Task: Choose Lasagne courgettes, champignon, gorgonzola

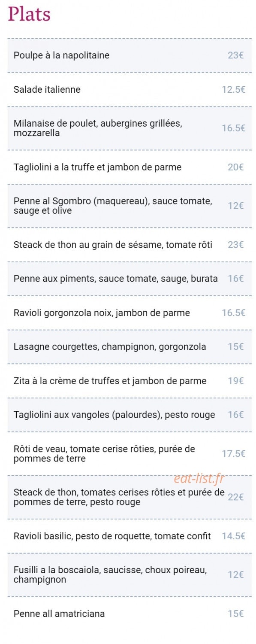Action: [x=130, y=347]
